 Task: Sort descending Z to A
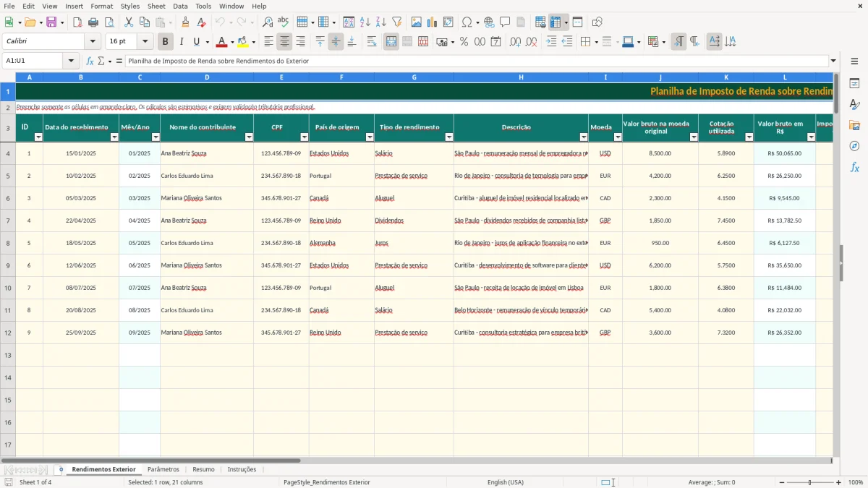[381, 22]
